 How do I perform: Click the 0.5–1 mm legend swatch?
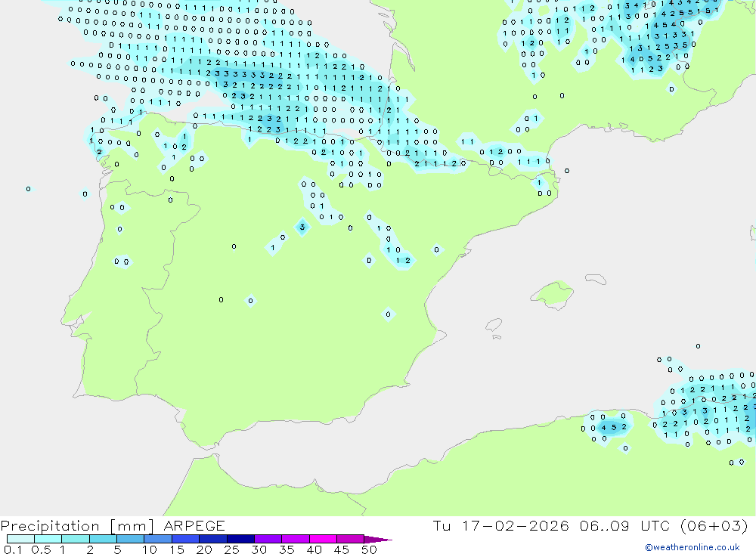(x=48, y=539)
